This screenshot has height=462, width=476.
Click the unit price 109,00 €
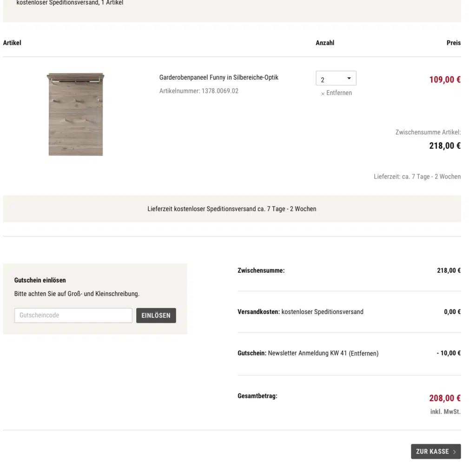tap(445, 80)
